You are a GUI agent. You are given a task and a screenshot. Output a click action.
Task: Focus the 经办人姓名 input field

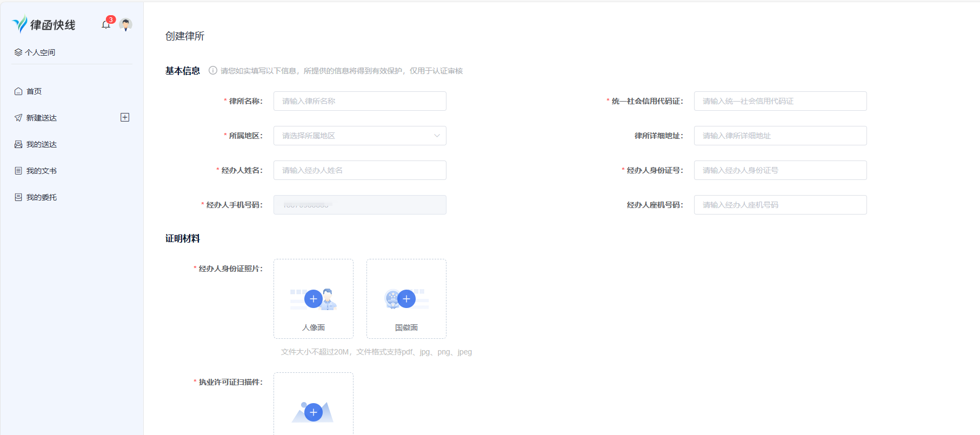coord(360,170)
